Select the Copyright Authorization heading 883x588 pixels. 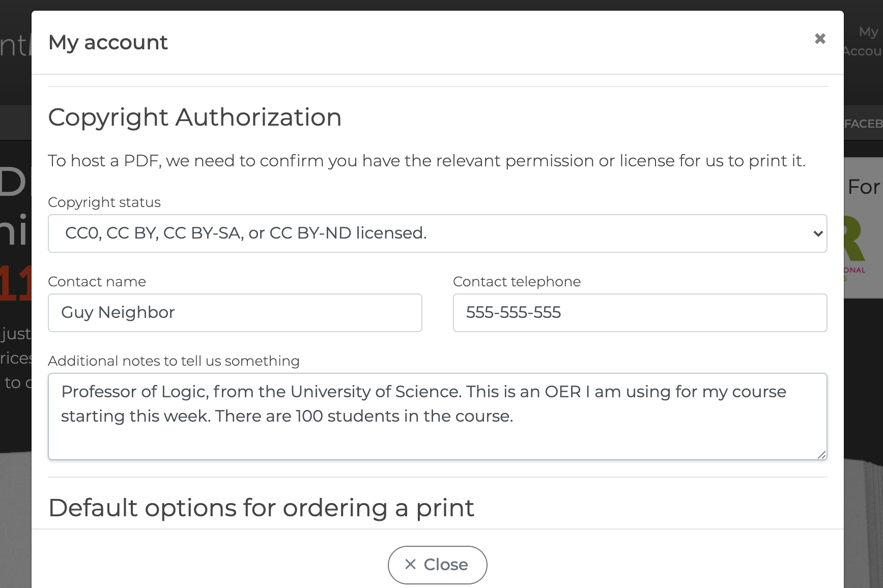194,117
